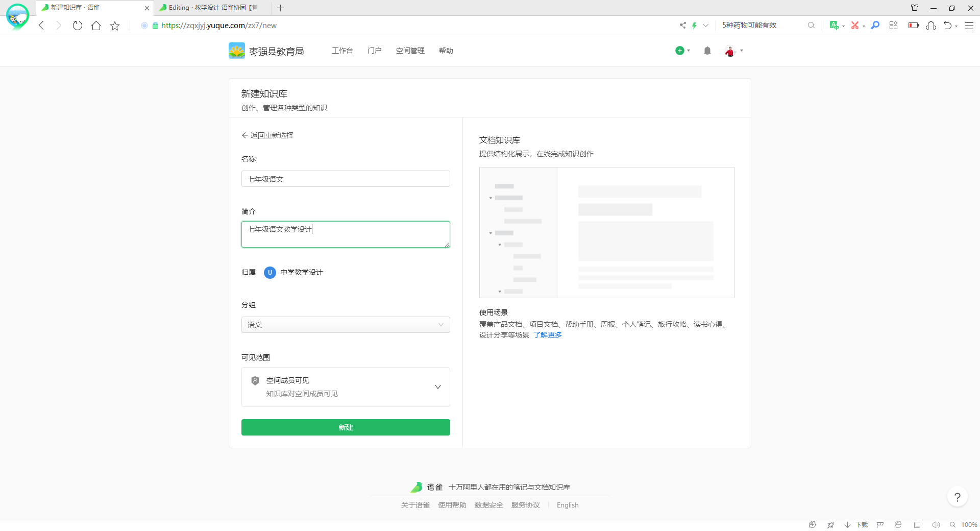This screenshot has height=531, width=980.
Task: Open the extensions grid icon
Action: tap(893, 25)
